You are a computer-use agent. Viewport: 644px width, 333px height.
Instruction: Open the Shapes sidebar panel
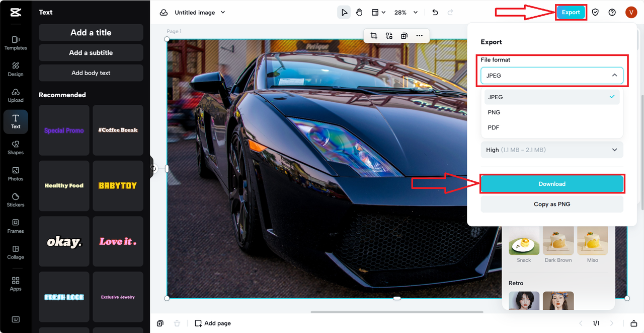[x=16, y=148]
